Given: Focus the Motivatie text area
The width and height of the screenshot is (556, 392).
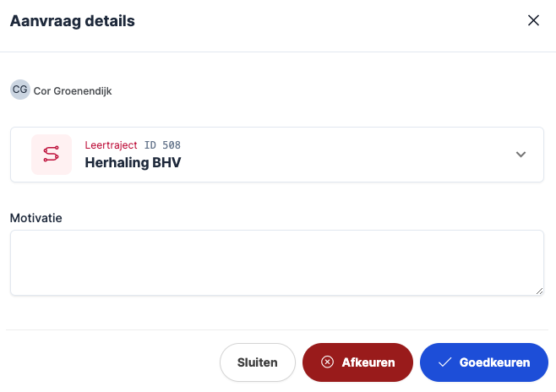Looking at the screenshot, I should pos(276,262).
